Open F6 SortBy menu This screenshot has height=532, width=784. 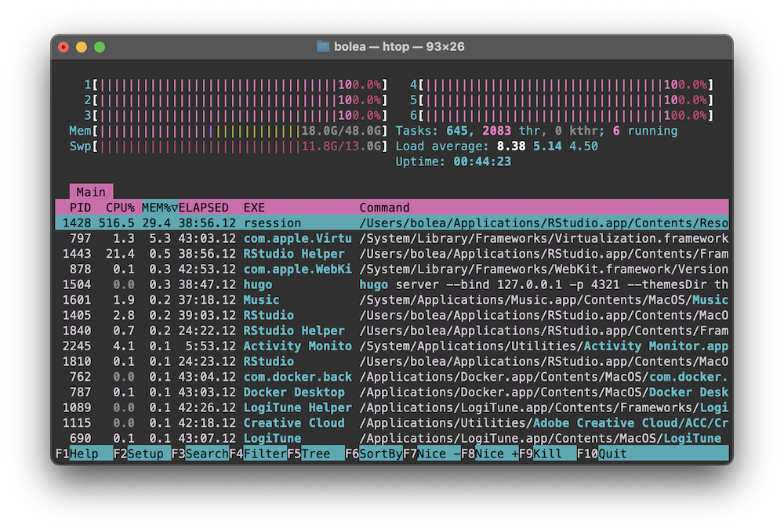tap(374, 454)
